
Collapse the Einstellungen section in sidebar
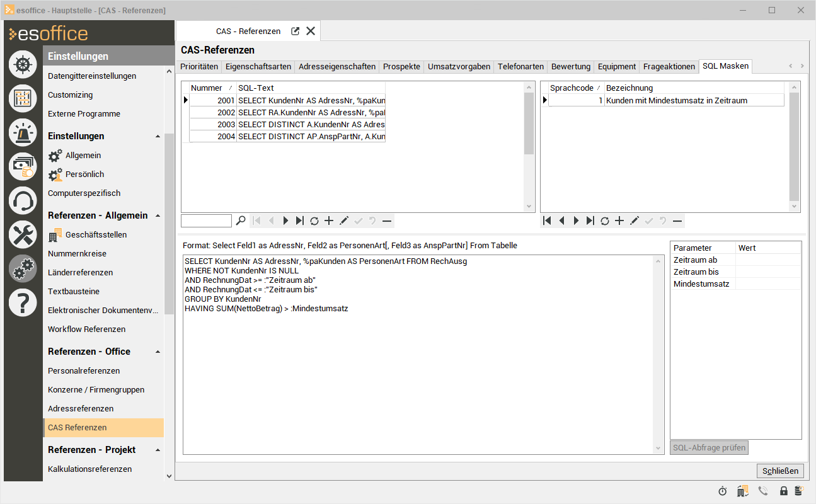(158, 136)
